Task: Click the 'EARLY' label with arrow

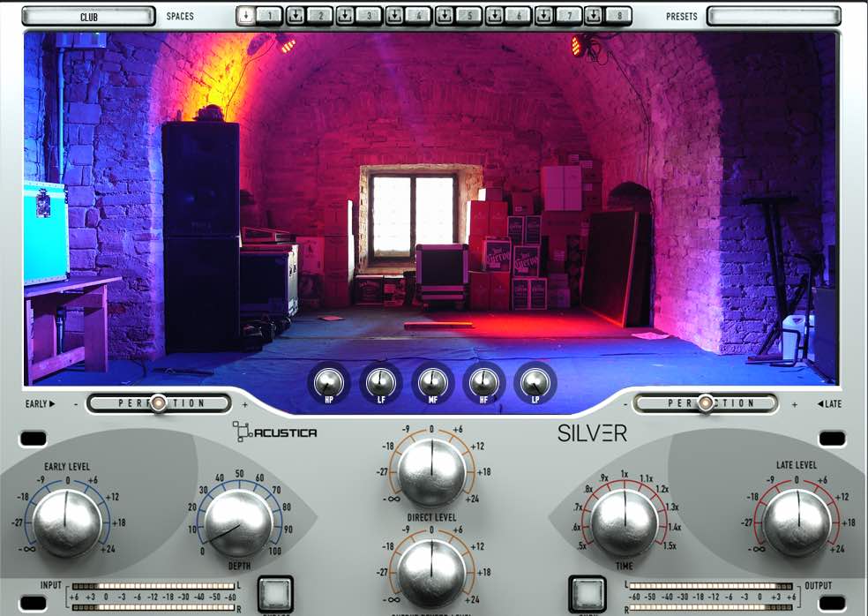Action: 40,404
